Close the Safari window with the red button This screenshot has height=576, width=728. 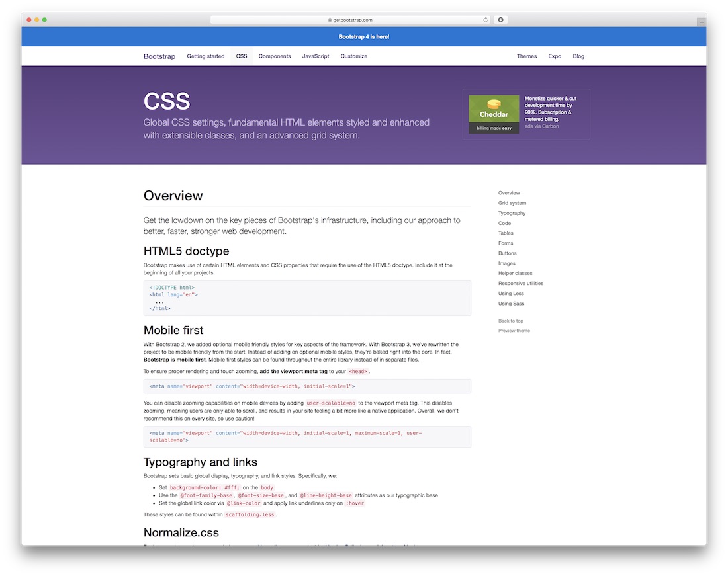28,20
